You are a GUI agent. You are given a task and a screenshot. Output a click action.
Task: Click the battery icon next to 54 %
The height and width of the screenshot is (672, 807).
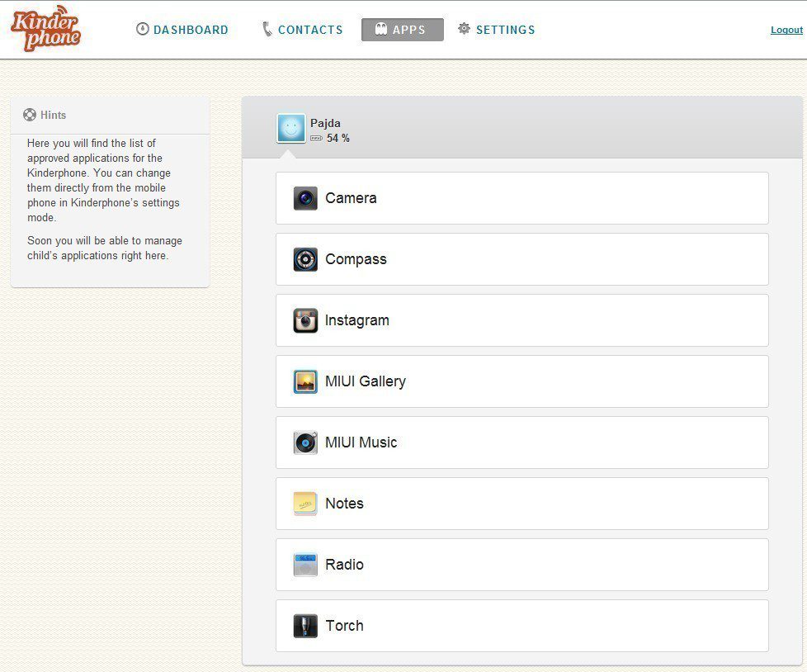[316, 138]
